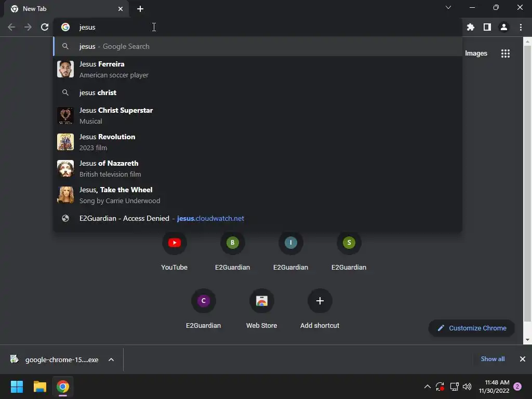
Task: Click the Carrie Underwood song thumbnail
Action: tap(65, 195)
